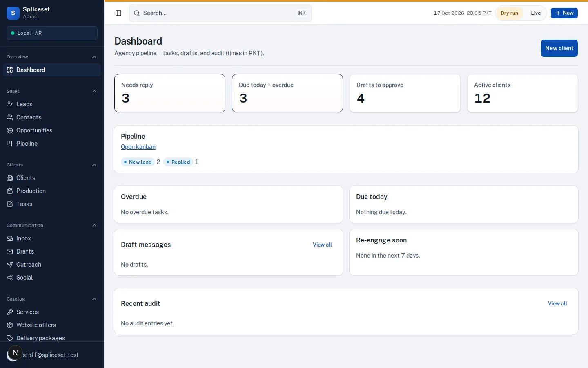The image size is (588, 368).
Task: Collapse the Sales section
Action: [x=94, y=91]
